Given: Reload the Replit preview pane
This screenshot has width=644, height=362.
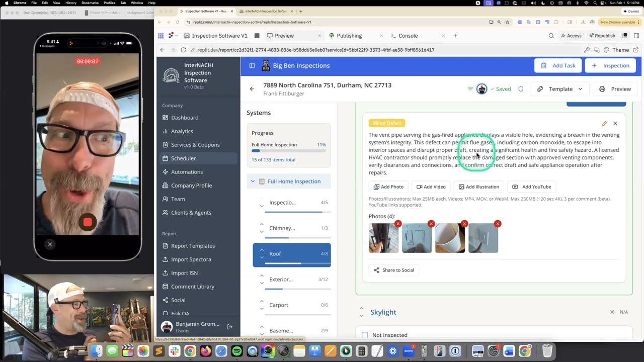Looking at the screenshot, I should click(x=183, y=50).
